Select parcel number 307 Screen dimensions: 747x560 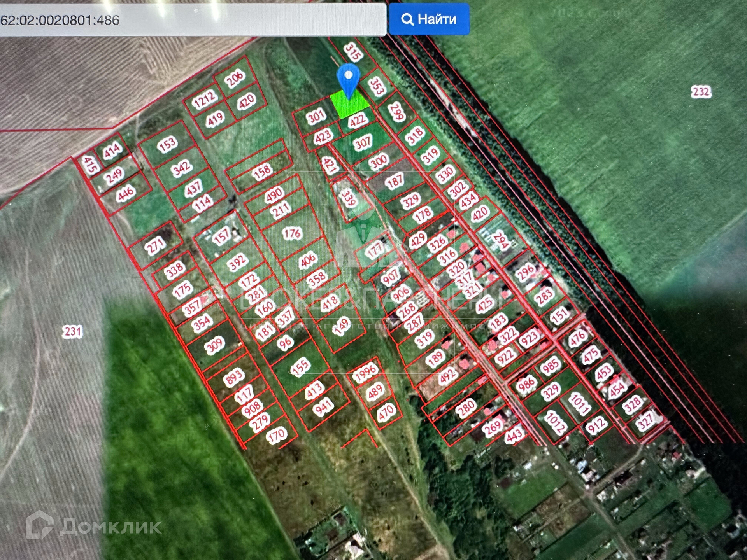point(363,143)
